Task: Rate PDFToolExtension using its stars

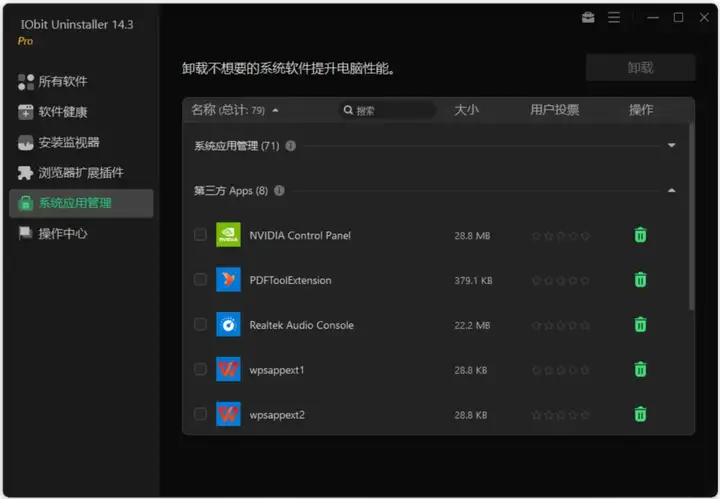Action: [x=560, y=280]
